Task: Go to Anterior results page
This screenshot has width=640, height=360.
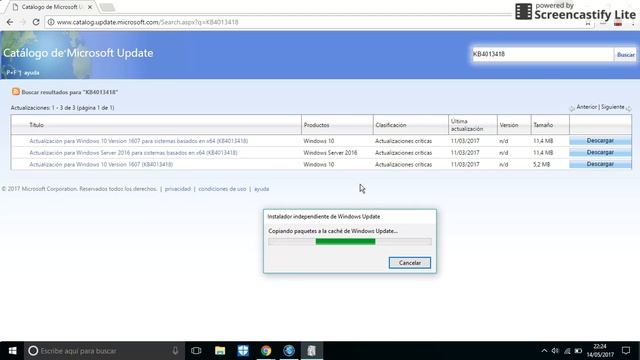Action: coord(587,107)
